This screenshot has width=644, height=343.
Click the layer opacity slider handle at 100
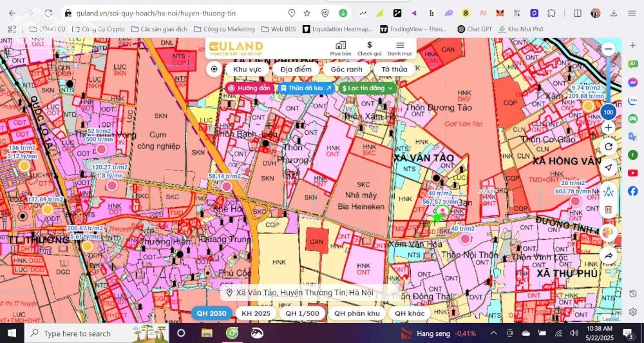tap(608, 113)
